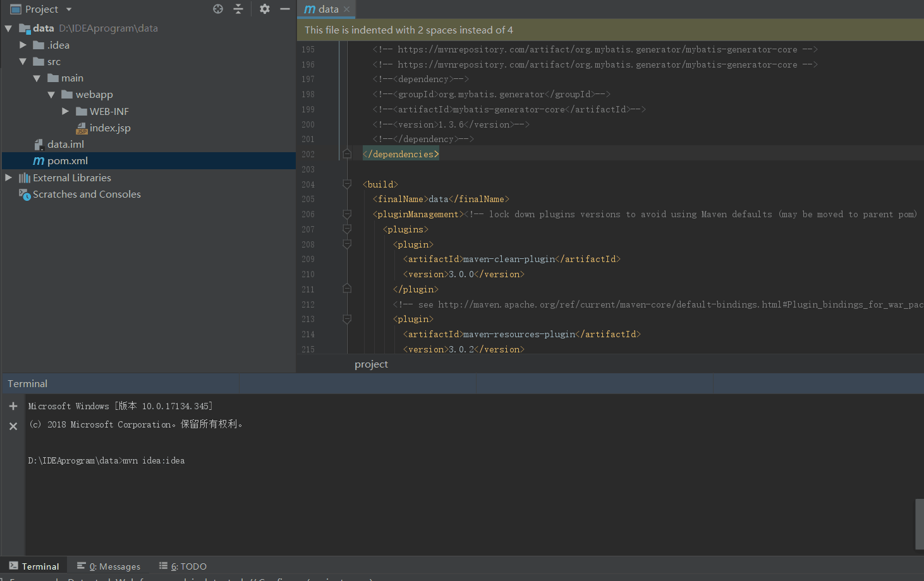Click the project breadcrumb below editor

coord(371,364)
